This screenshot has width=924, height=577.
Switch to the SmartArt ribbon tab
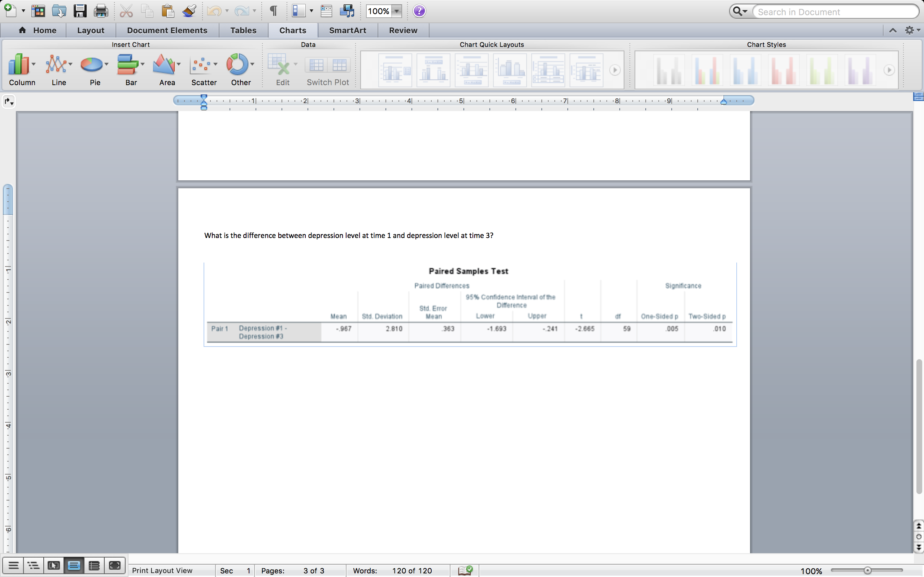347,30
